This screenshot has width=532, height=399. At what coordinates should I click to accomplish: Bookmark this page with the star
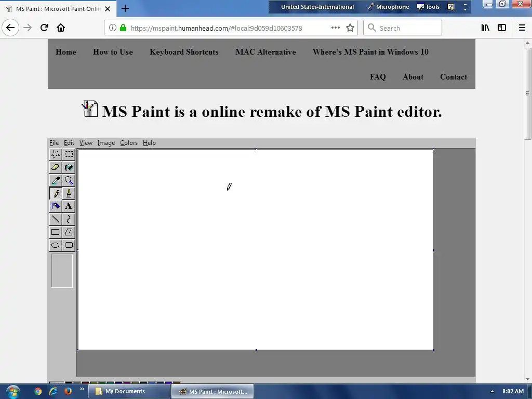(350, 28)
